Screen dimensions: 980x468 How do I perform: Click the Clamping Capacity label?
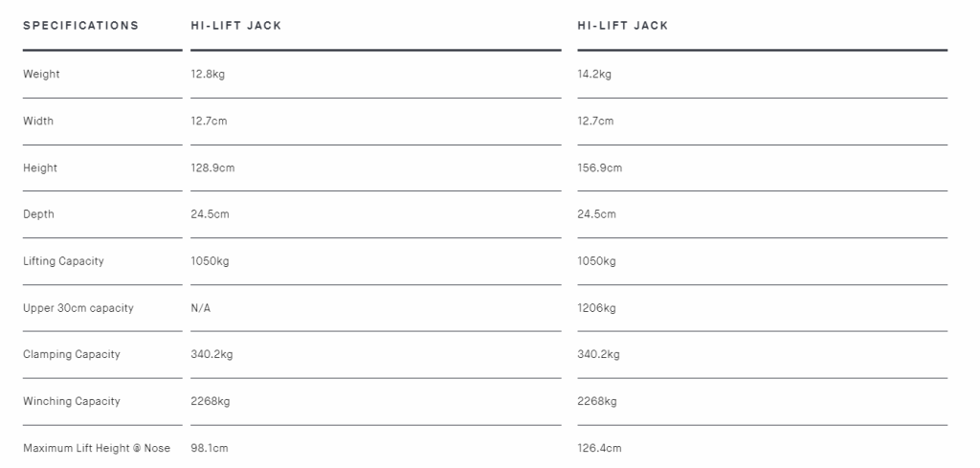click(71, 354)
